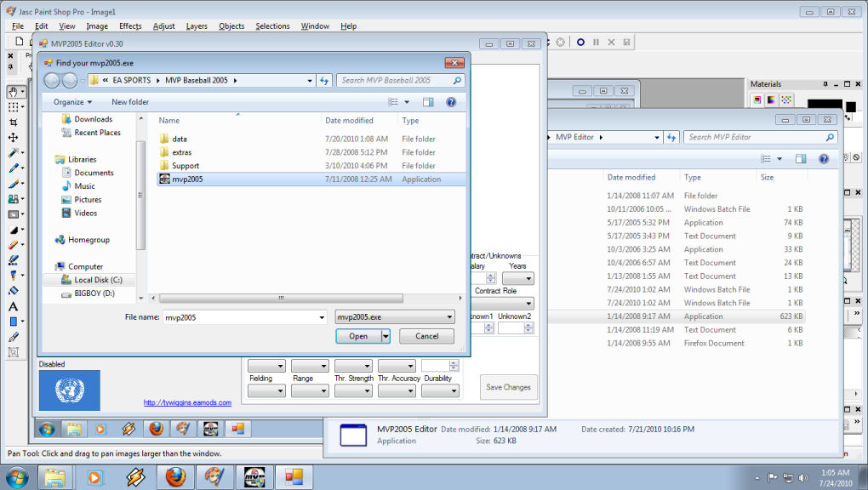Viewport: 868px width, 490px height.
Task: Click the United Nations flag thumbnail
Action: pos(70,390)
